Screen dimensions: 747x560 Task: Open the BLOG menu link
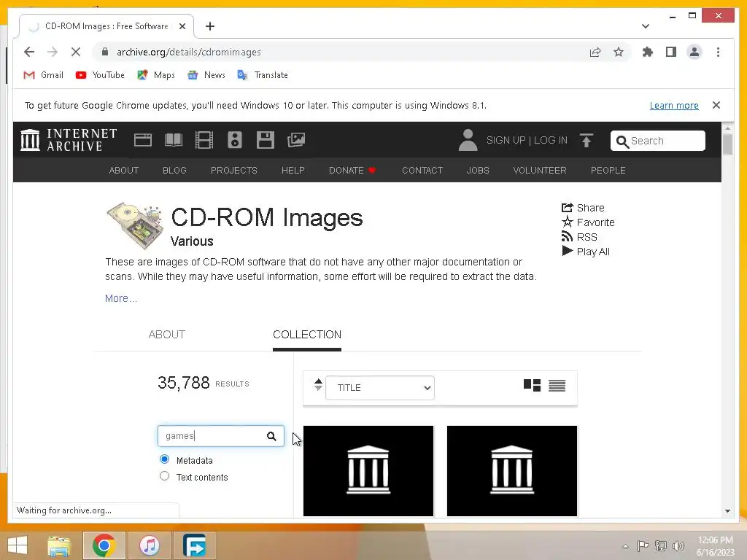tap(174, 170)
